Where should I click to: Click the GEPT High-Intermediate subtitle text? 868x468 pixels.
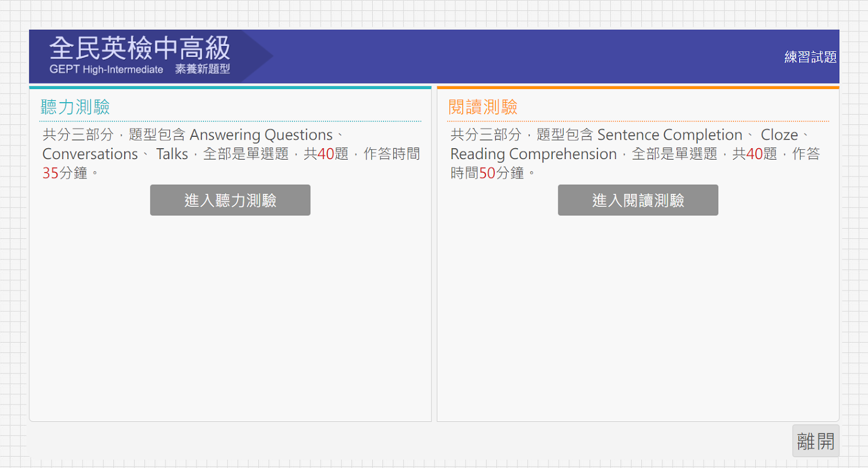pos(106,69)
